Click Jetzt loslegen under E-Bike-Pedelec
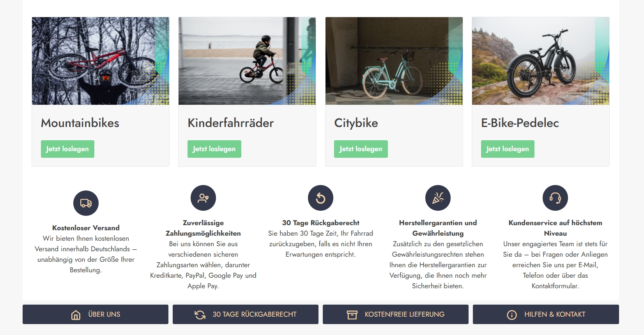Screen dimensions: 644x335 click(x=508, y=149)
